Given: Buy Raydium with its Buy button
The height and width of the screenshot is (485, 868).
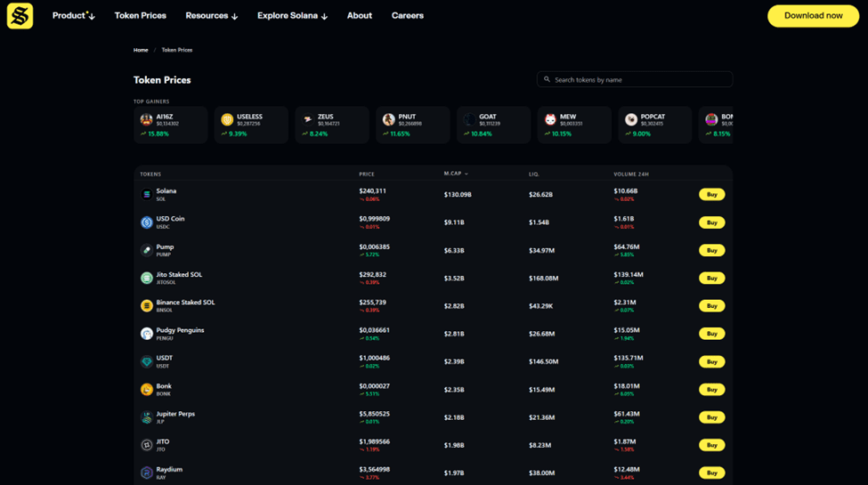Looking at the screenshot, I should pos(712,473).
